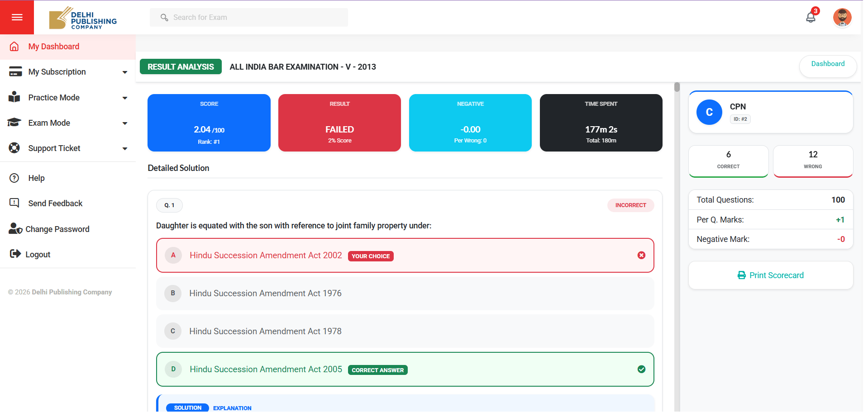The image size is (868, 412).
Task: Expand the Exam Mode section
Action: (68, 123)
